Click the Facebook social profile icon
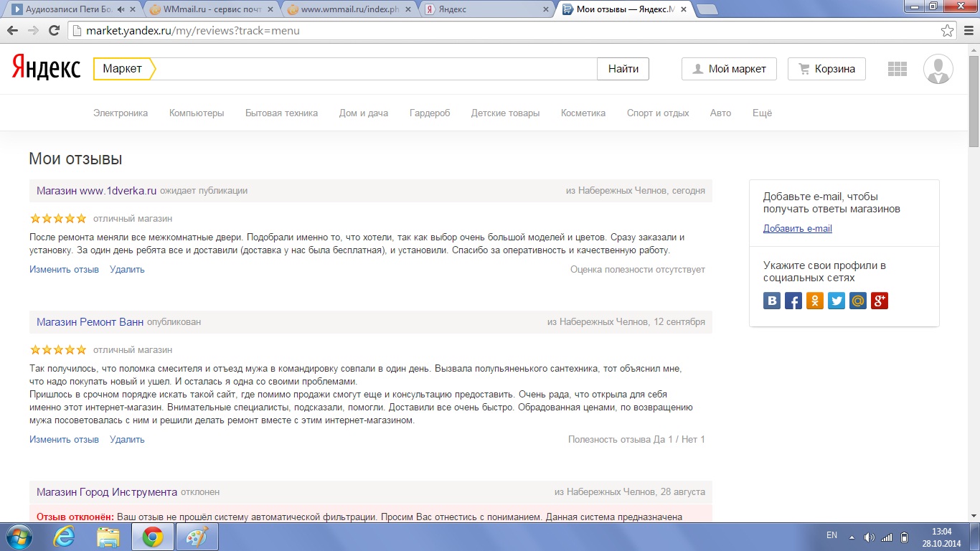 coord(793,301)
